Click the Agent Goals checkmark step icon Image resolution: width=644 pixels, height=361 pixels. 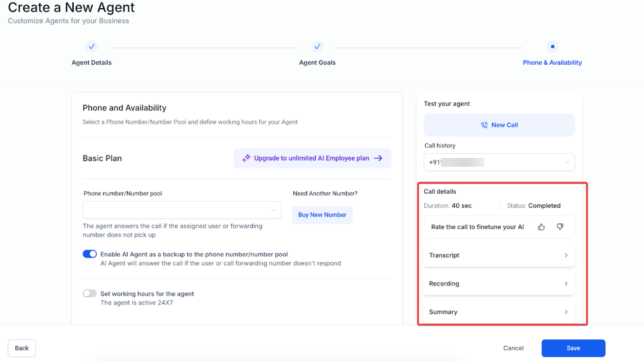tap(317, 47)
